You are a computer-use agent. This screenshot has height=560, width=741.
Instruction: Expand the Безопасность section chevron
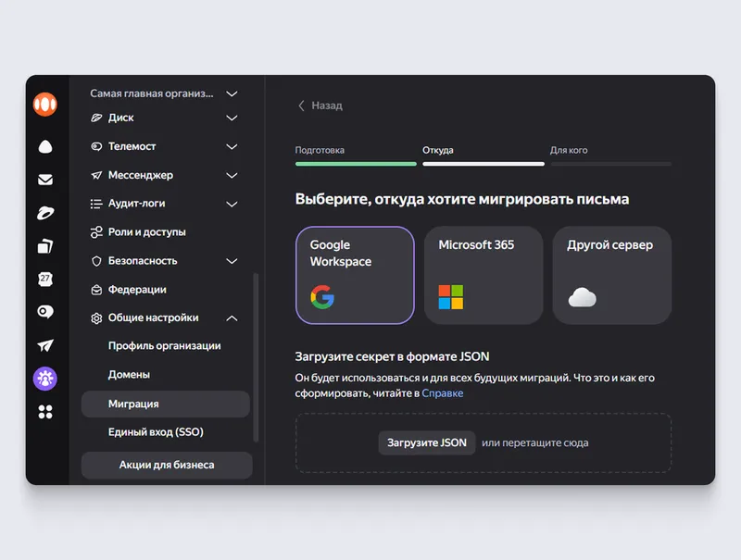[x=232, y=261]
